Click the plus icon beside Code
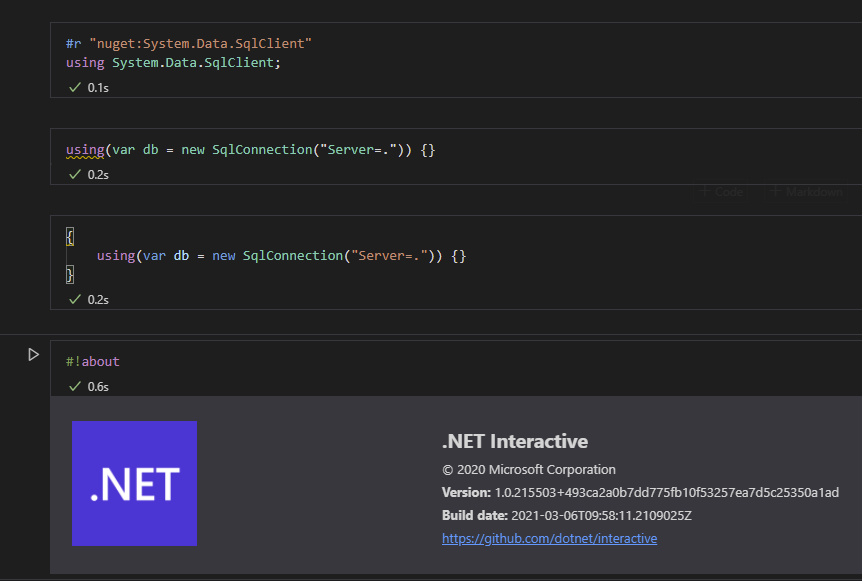The width and height of the screenshot is (862, 581). [703, 192]
